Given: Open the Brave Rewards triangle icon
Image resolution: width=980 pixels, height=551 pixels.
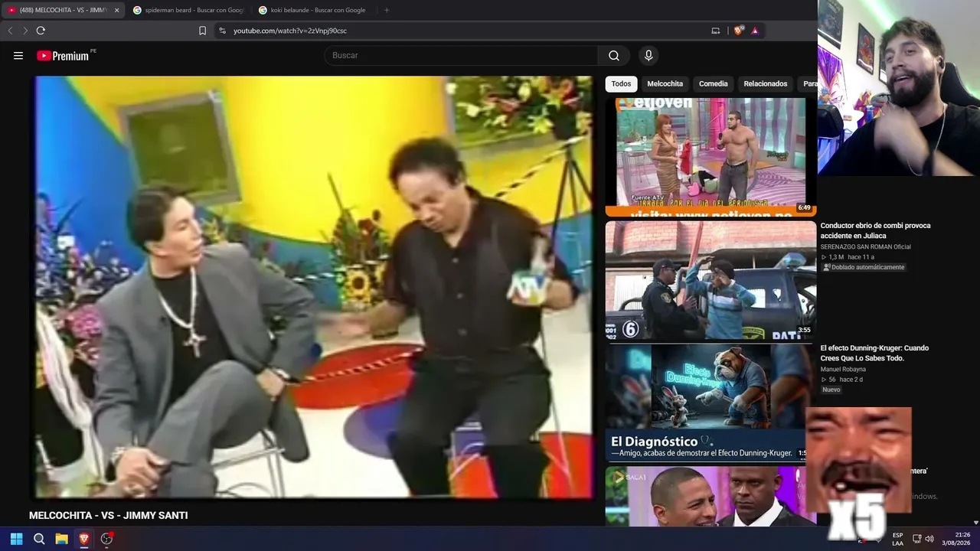Looking at the screenshot, I should [x=755, y=31].
